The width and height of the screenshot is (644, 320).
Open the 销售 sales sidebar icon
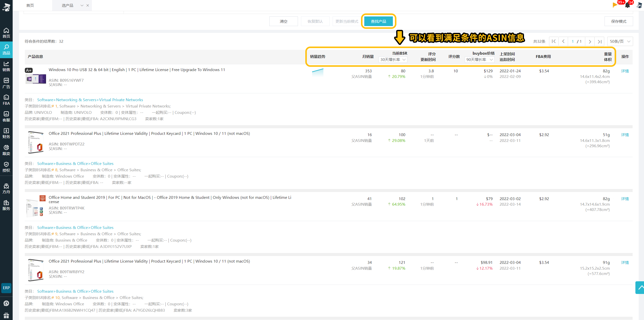(6, 66)
